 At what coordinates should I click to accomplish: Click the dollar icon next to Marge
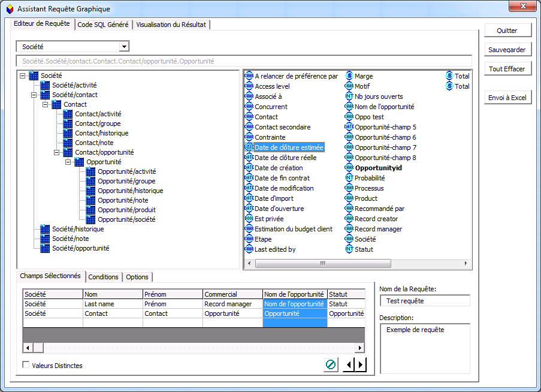pyautogui.click(x=349, y=76)
